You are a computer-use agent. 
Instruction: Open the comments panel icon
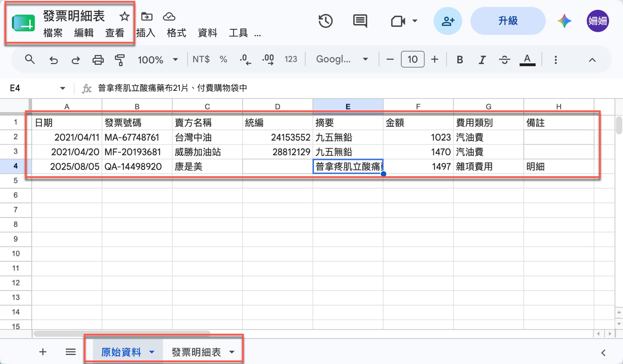[360, 21]
